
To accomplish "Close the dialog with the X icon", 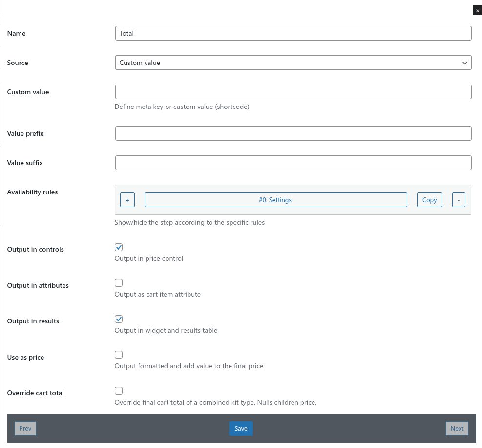I will point(477,10).
